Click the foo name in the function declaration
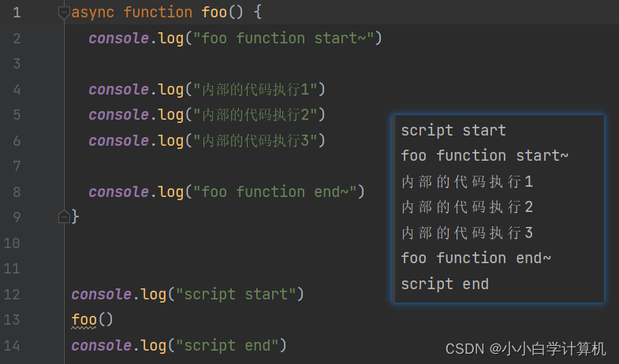Image resolution: width=619 pixels, height=364 pixels. coord(214,13)
